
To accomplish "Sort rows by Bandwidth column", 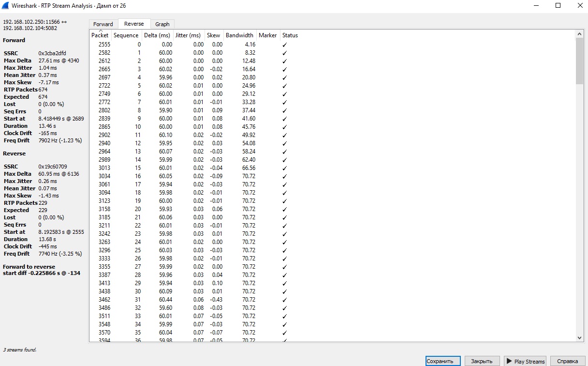I will 239,35.
